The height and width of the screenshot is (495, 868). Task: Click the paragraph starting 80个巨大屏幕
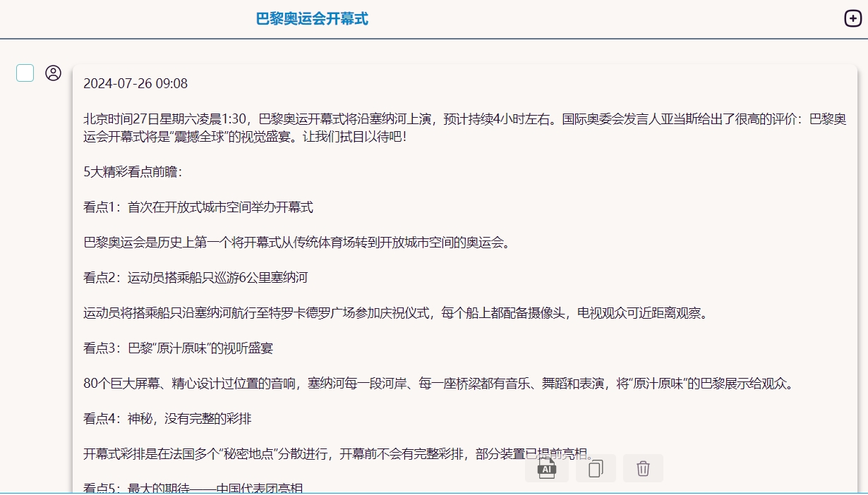(x=438, y=384)
